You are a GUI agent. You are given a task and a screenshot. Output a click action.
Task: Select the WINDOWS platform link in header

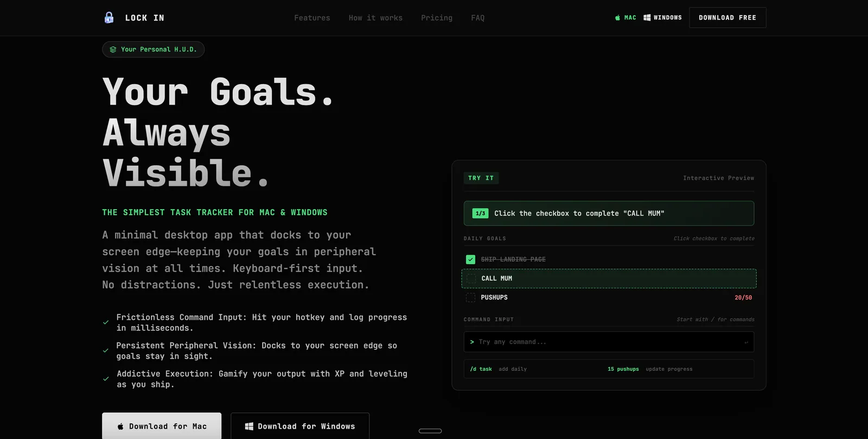pyautogui.click(x=662, y=17)
